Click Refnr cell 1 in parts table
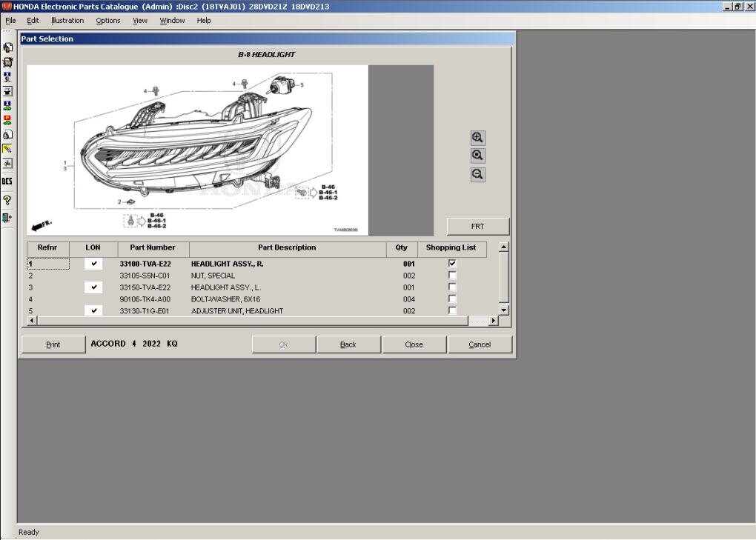 coord(47,264)
